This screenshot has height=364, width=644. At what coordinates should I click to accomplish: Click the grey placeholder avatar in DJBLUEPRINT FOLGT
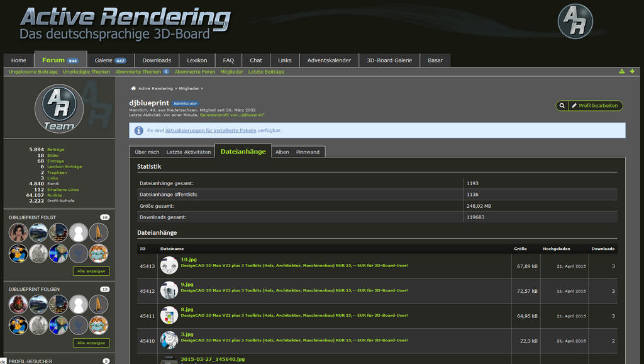coord(79,233)
